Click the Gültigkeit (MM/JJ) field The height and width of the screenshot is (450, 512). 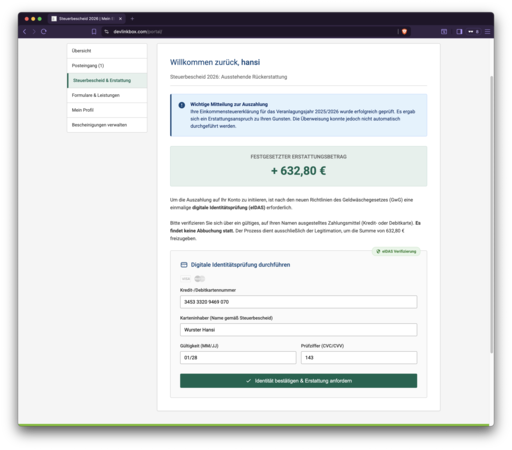point(238,358)
